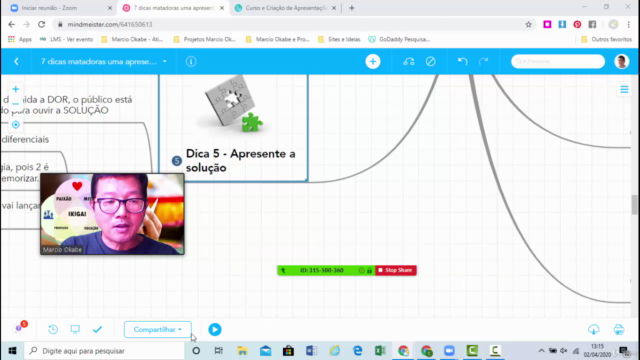This screenshot has height=360, width=640.
Task: Go back with the left chevron
Action: point(16,62)
